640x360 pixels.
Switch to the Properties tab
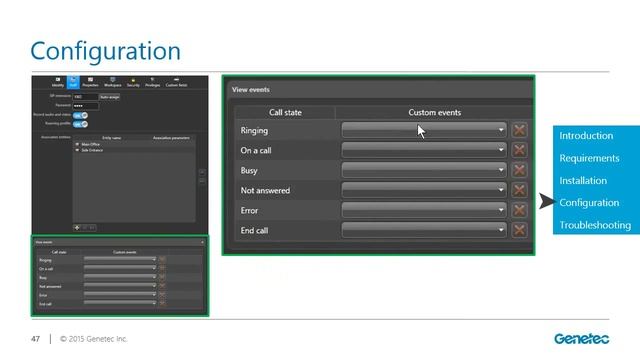(x=90, y=82)
